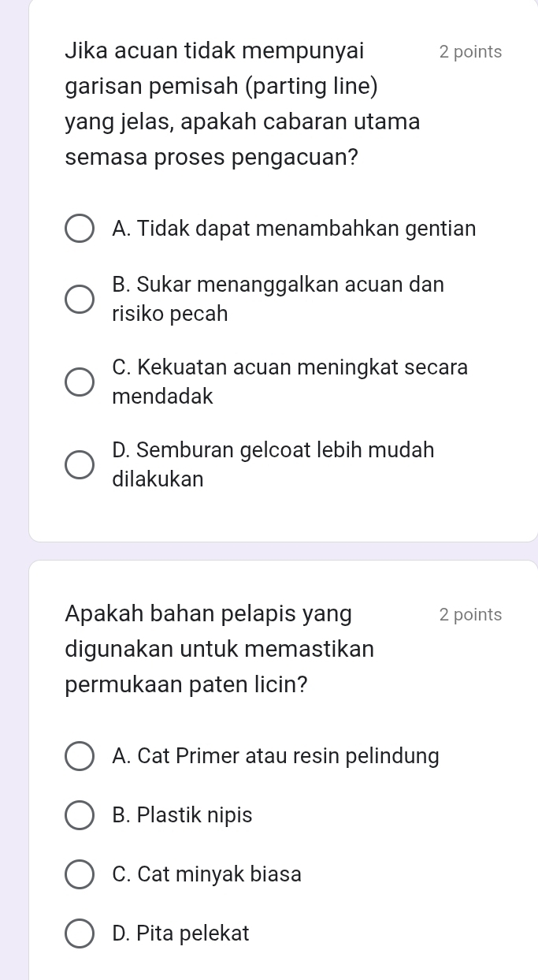The image size is (538, 980).
Task: Click the 'Kekuatan acuan meningkat' answer text
Action: click(x=290, y=367)
